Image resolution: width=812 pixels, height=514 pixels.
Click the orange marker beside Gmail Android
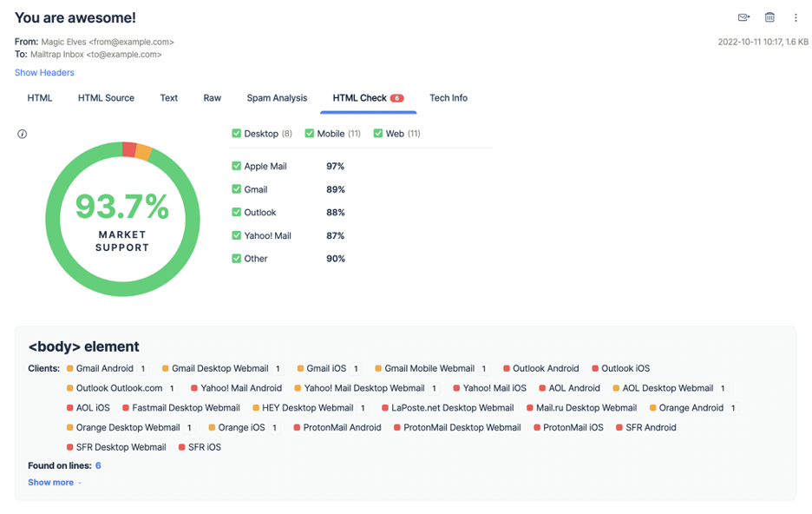click(70, 368)
